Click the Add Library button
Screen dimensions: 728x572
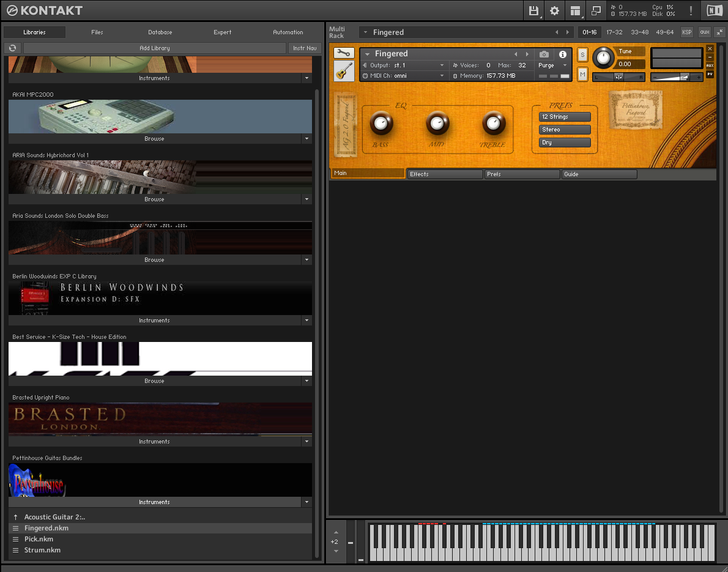click(155, 48)
